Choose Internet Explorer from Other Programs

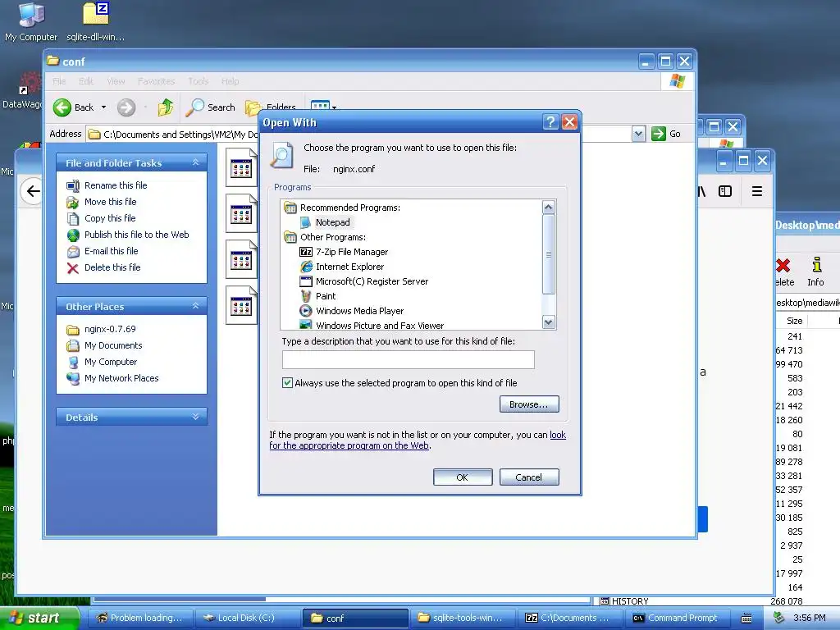pos(349,267)
